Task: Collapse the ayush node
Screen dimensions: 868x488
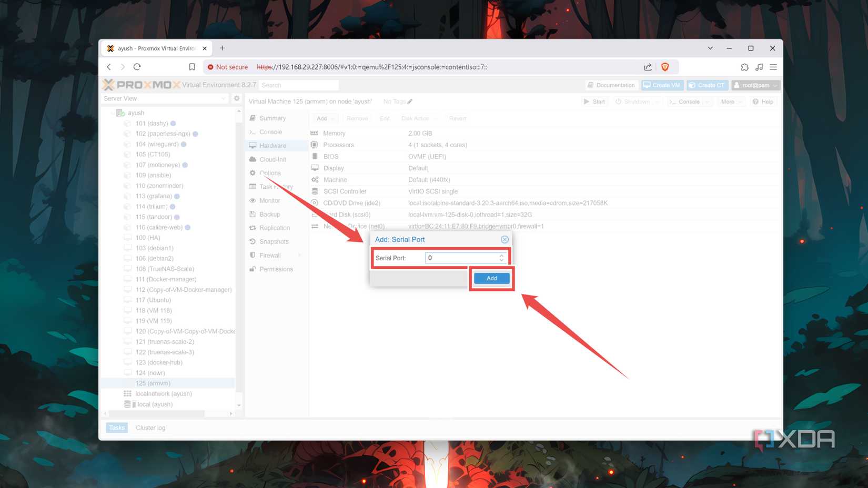Action: (x=112, y=113)
